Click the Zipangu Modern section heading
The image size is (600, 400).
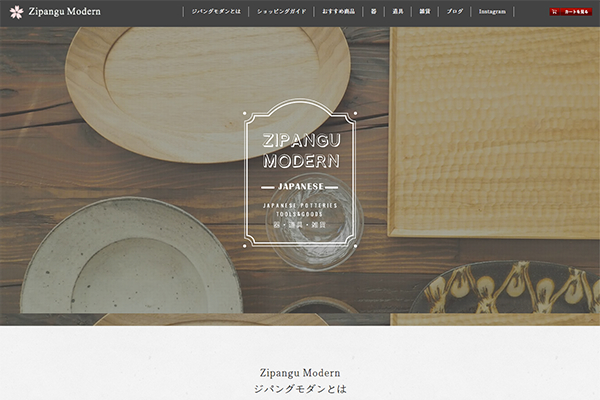click(x=300, y=372)
